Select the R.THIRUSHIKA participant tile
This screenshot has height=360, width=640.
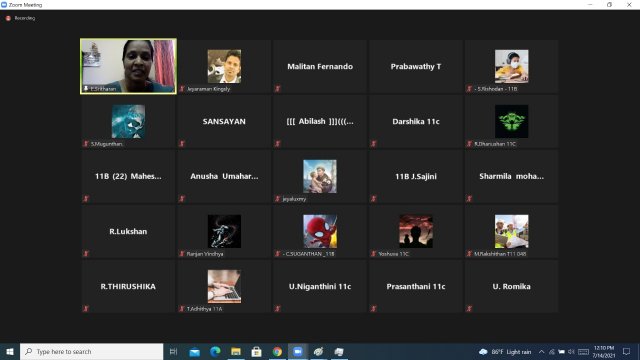pos(128,286)
